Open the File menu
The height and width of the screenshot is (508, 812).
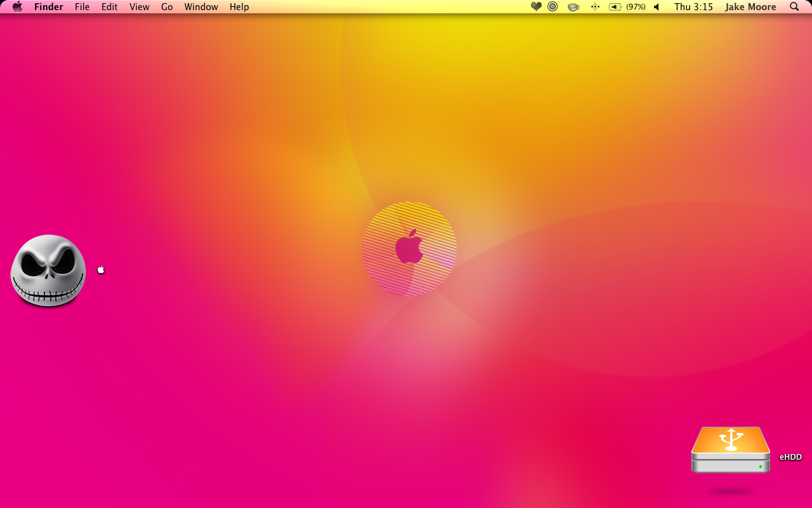(82, 7)
